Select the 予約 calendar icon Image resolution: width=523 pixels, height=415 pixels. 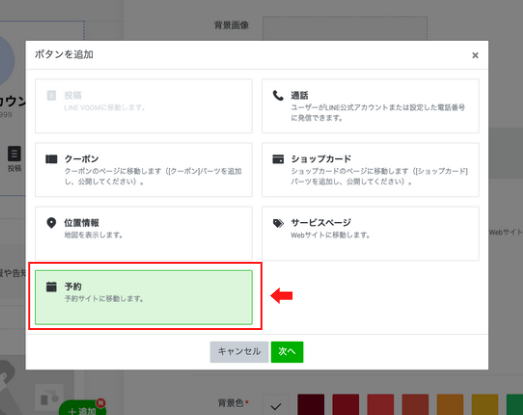51,287
